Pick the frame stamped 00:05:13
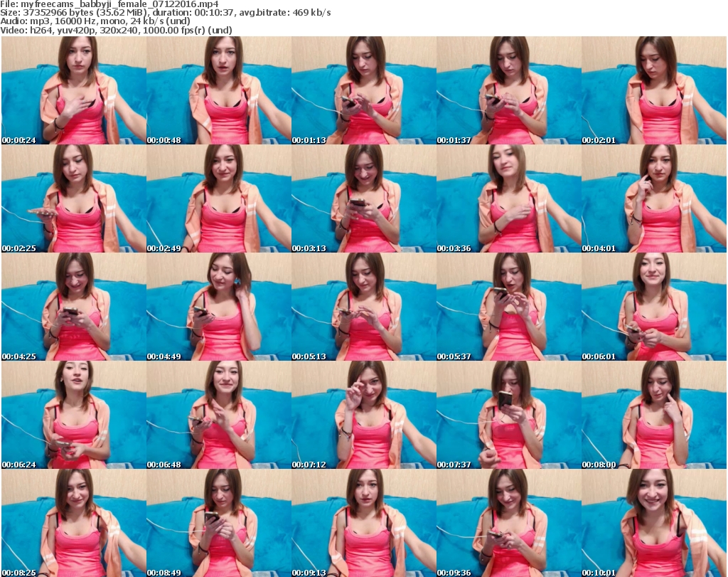Screen dimensions: 728x577 (364, 307)
